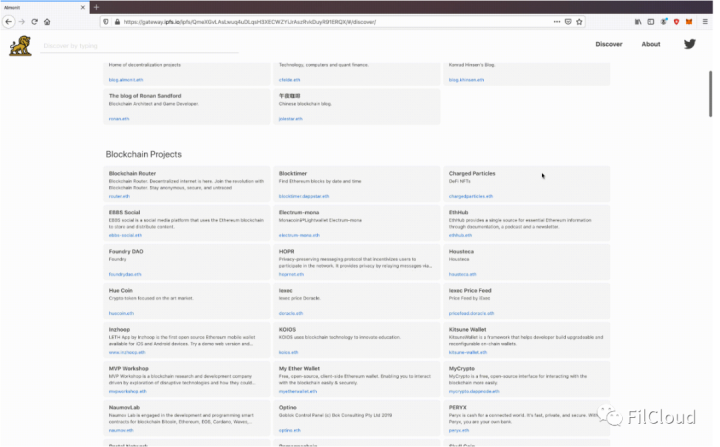
Task: Click the Blockchain Projects section heading
Action: point(144,154)
